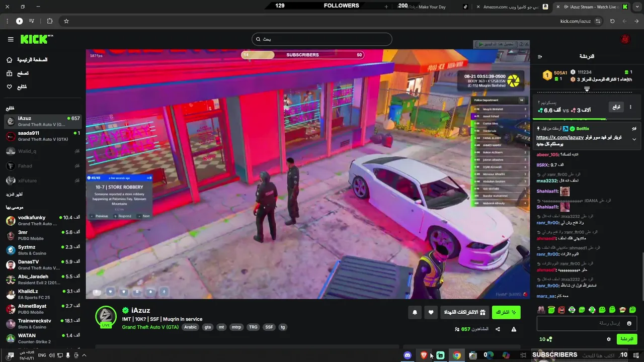This screenshot has width=644, height=362.
Task: Click the Kick search box
Action: pyautogui.click(x=322, y=39)
